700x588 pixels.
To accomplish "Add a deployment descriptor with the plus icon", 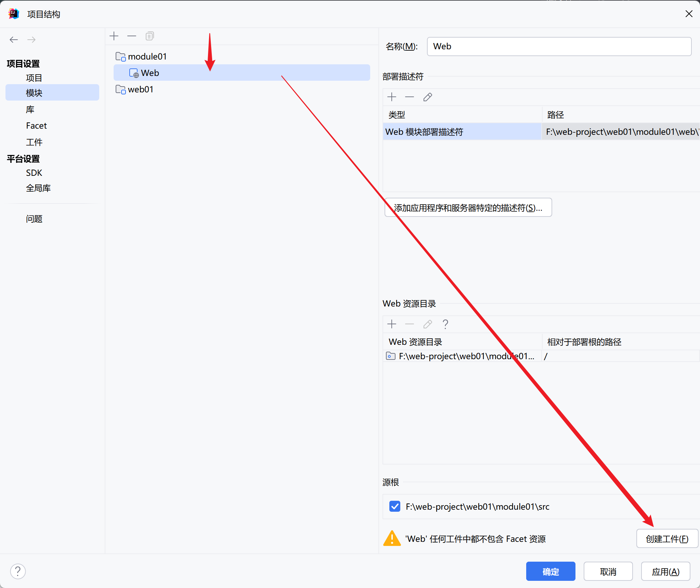I will (392, 97).
